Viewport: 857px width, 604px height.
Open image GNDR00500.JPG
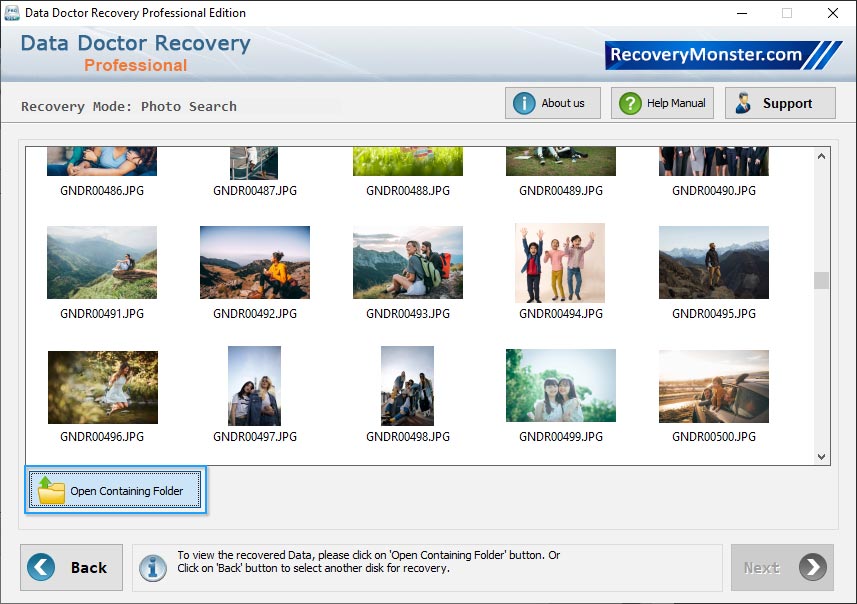point(713,386)
